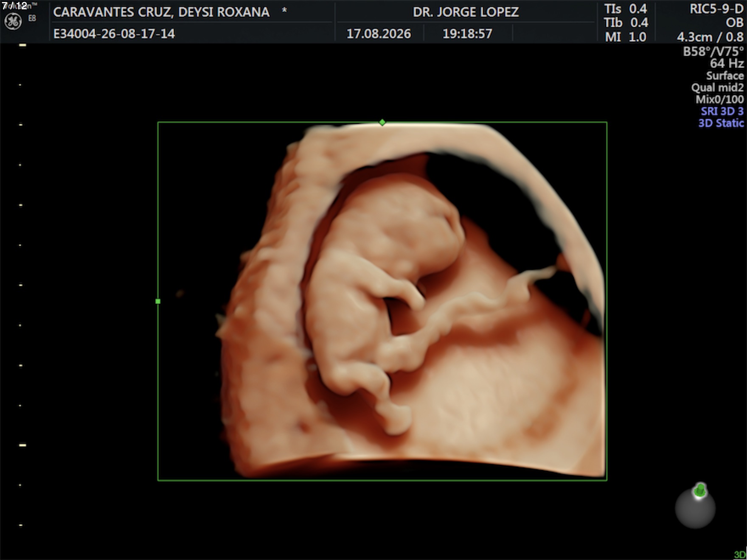
Task: Click the green 3D mode indicator
Action: (x=740, y=554)
